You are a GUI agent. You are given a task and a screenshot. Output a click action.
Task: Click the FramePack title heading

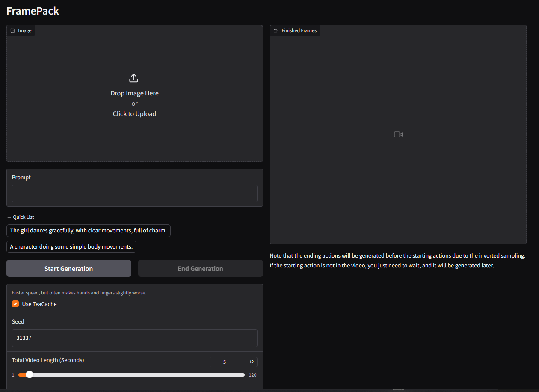coord(33,11)
